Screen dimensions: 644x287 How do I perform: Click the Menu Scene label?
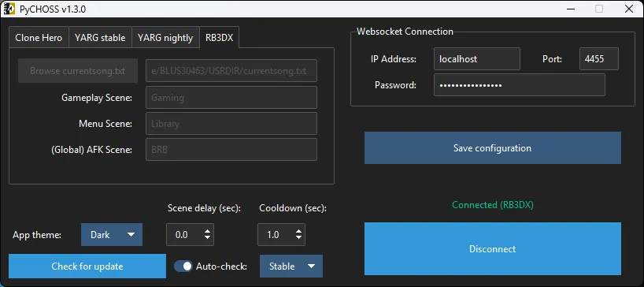pyautogui.click(x=105, y=124)
